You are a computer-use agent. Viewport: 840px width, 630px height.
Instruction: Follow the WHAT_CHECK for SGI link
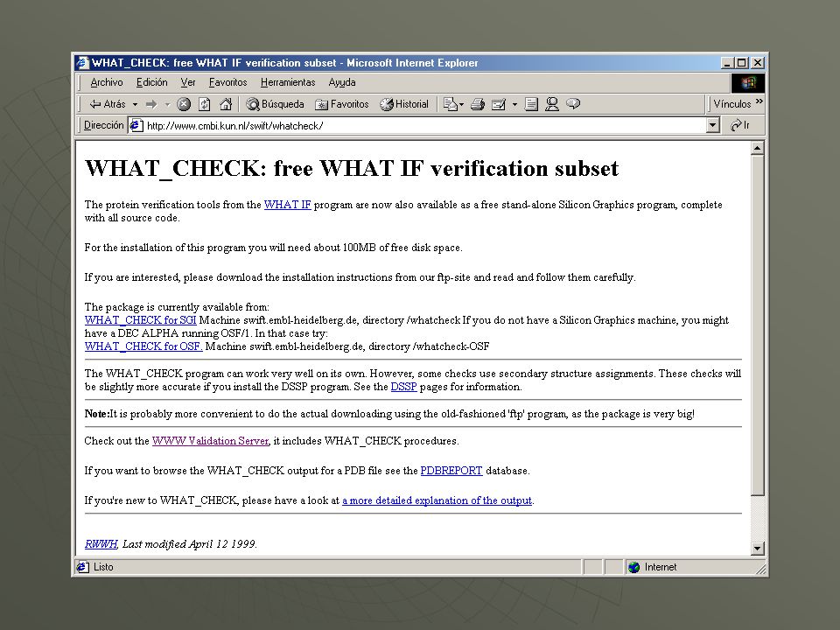click(140, 320)
